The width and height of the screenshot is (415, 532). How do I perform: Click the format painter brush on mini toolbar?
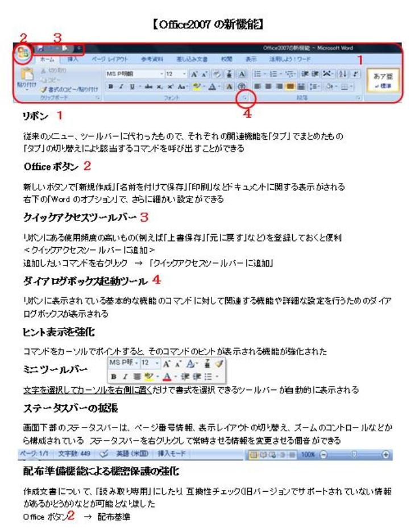219,364
